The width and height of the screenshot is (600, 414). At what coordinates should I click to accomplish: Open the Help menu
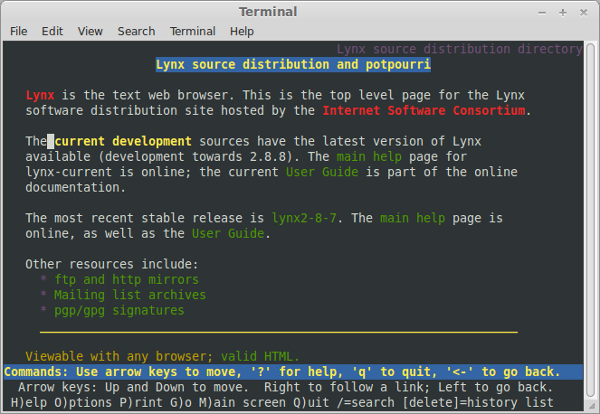[241, 31]
